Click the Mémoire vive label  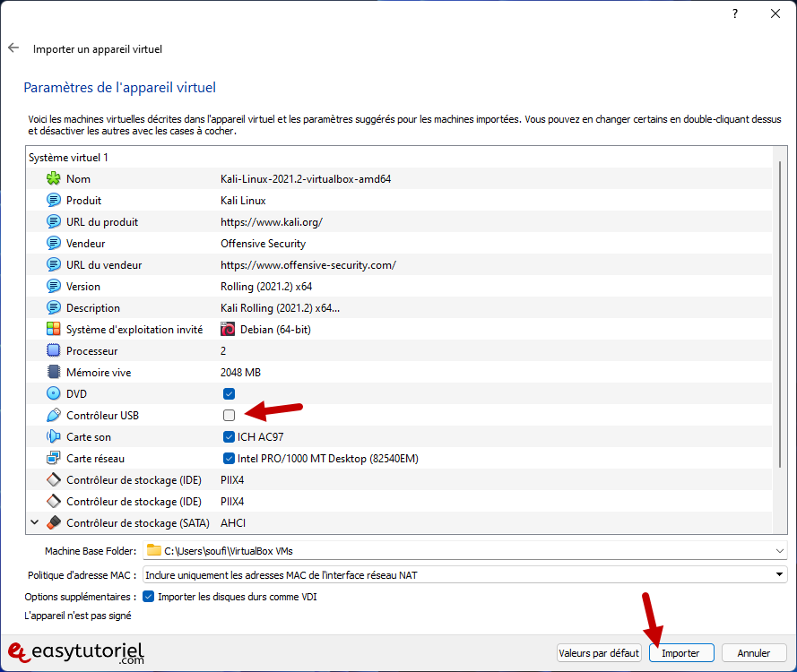click(99, 373)
